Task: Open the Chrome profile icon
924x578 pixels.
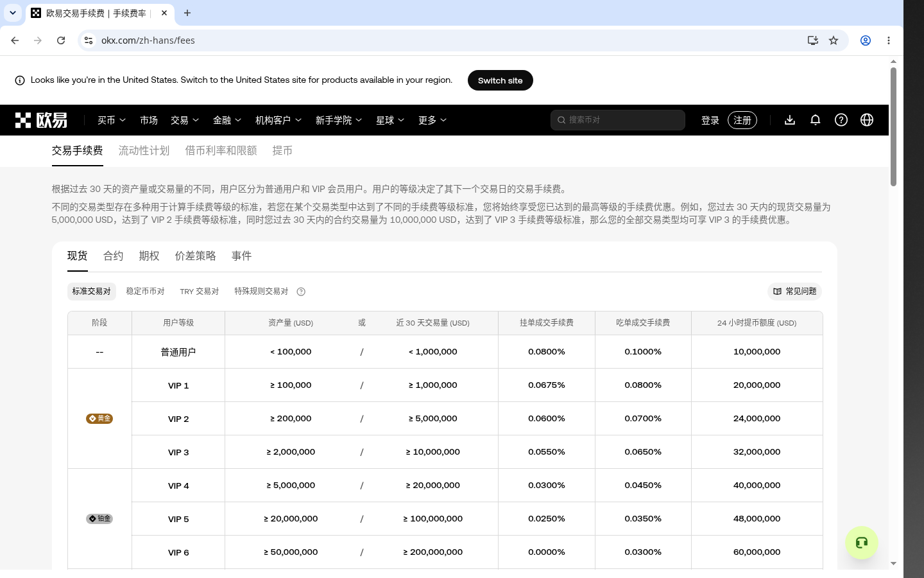Action: [x=866, y=40]
